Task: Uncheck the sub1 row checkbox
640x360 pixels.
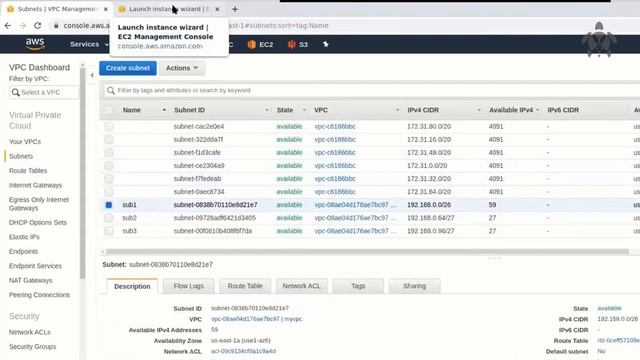Action: 109,205
